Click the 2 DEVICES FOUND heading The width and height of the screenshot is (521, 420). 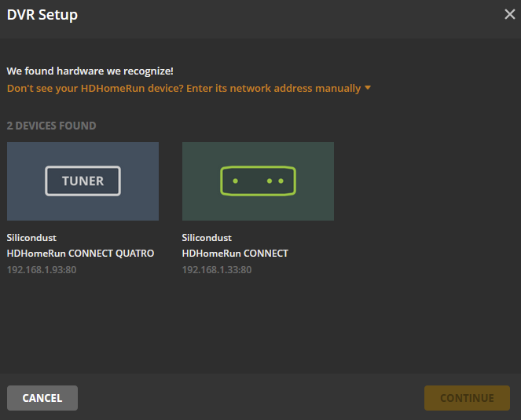52,126
